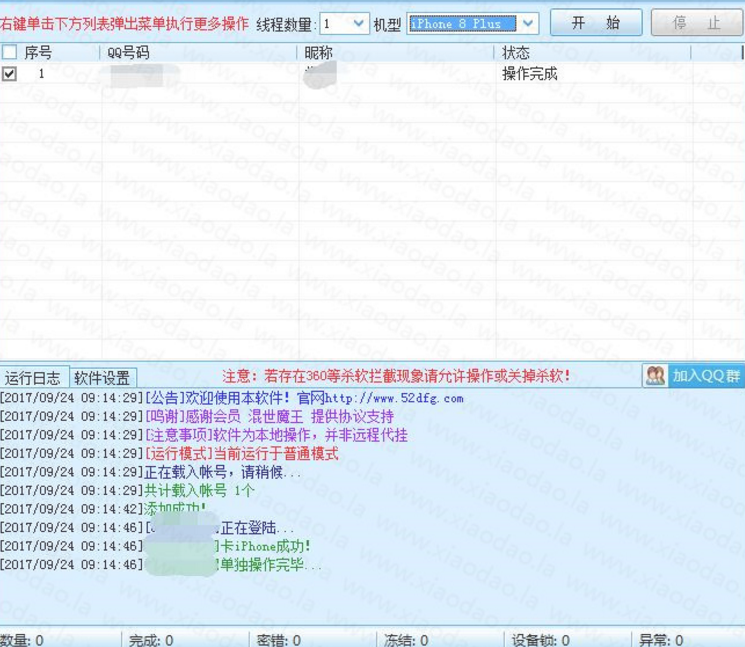Click the 密错: 0 status bar entry
The image size is (745, 647).
[x=278, y=640]
